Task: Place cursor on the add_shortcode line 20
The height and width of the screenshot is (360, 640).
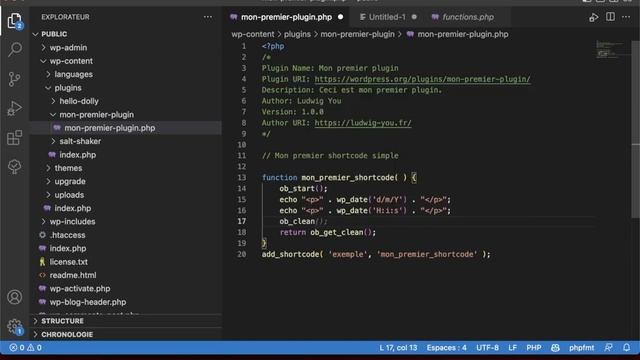Action: [x=376, y=254]
